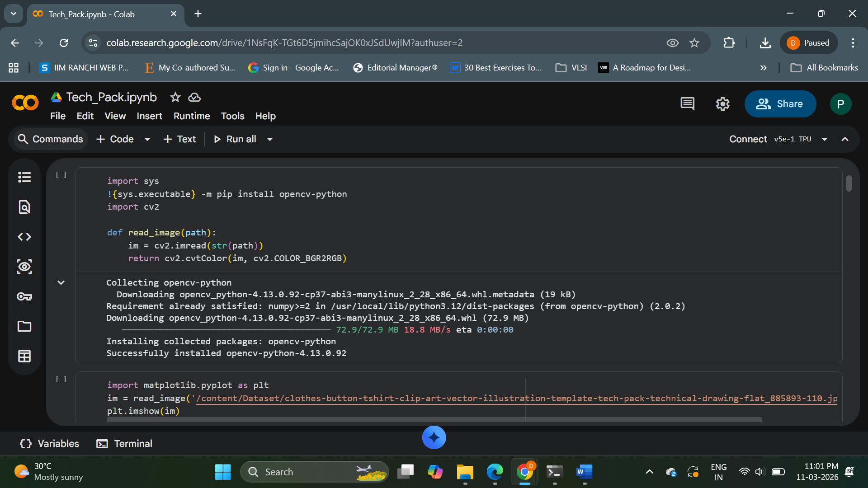The height and width of the screenshot is (488, 868).
Task: Open the comments panel icon
Action: pyautogui.click(x=687, y=104)
